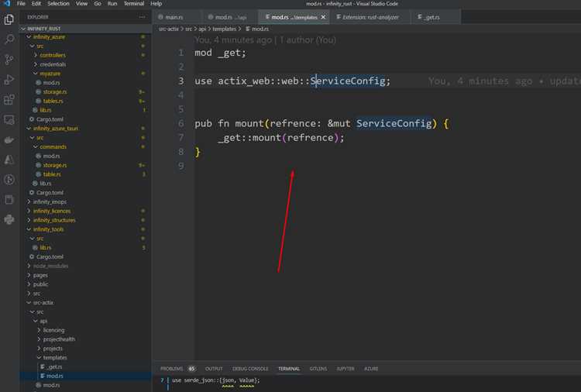Click the src-actix breadcrumb
Viewport: 581px width, 392px height.
(169, 29)
